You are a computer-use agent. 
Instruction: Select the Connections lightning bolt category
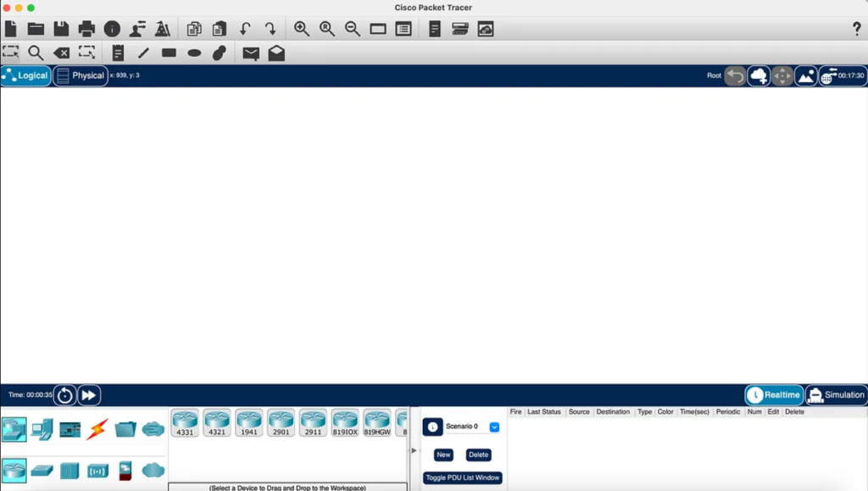pyautogui.click(x=97, y=430)
